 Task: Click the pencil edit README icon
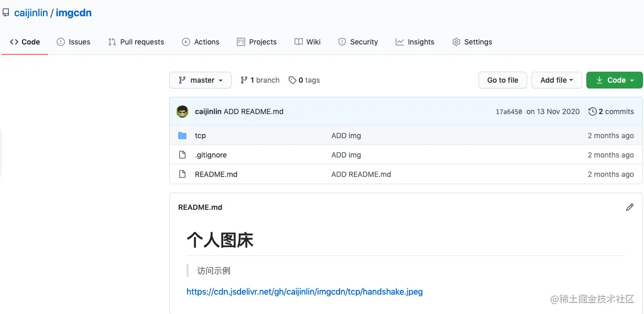click(x=630, y=207)
